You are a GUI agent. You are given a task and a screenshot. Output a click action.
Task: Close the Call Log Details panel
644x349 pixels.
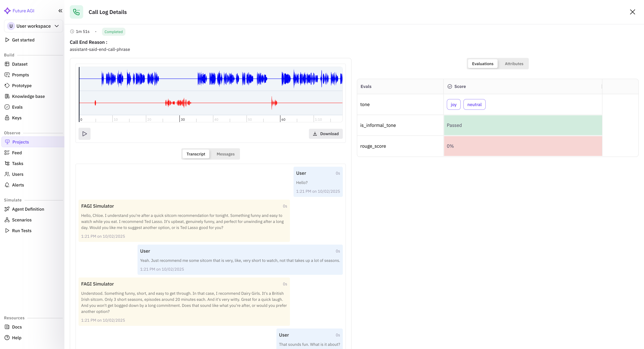pyautogui.click(x=632, y=12)
